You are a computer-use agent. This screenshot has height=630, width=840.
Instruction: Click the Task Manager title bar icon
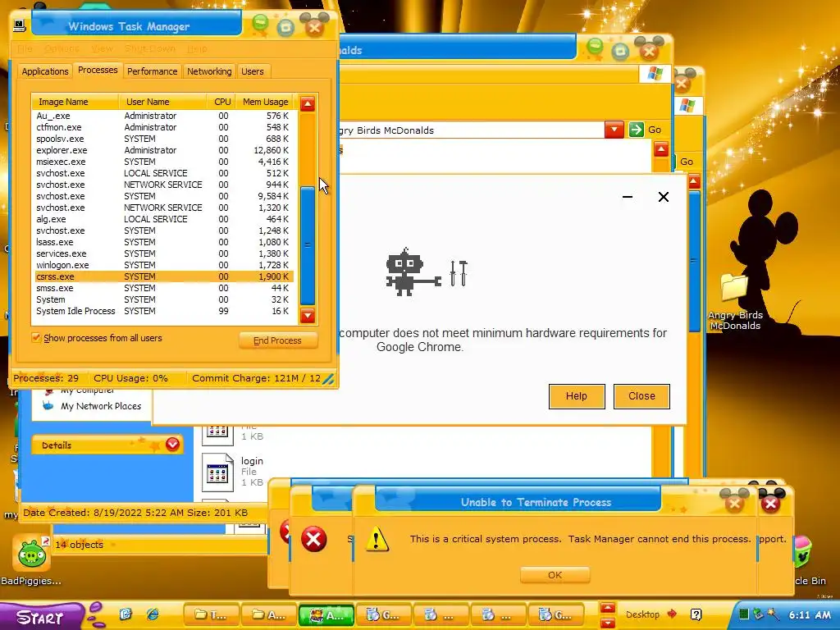coord(20,25)
